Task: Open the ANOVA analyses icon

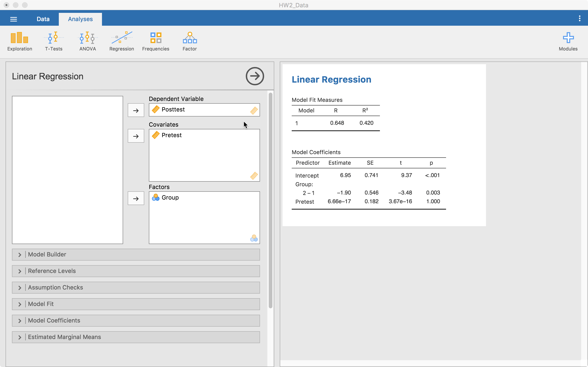Action: [88, 41]
